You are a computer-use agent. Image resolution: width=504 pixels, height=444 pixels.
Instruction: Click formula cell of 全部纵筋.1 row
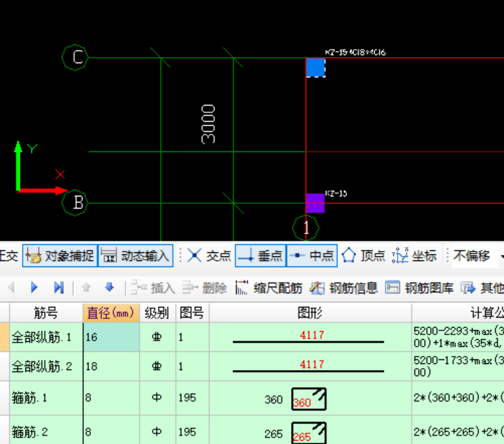click(458, 337)
